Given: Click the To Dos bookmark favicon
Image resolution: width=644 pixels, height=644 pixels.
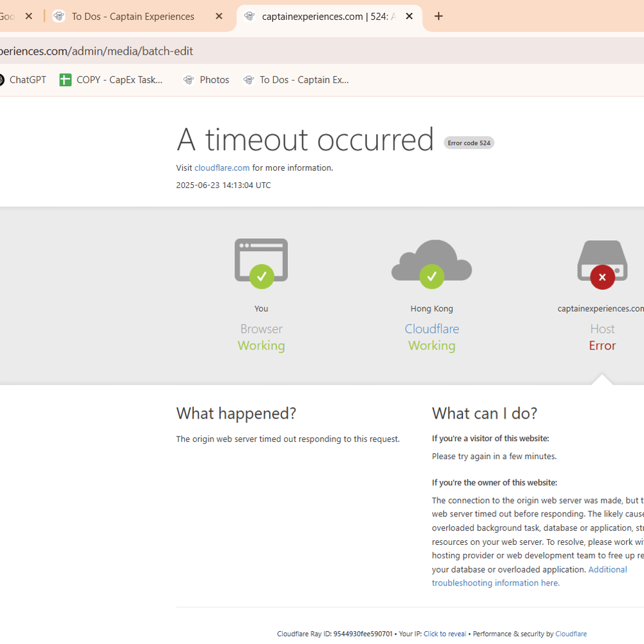Looking at the screenshot, I should point(249,80).
